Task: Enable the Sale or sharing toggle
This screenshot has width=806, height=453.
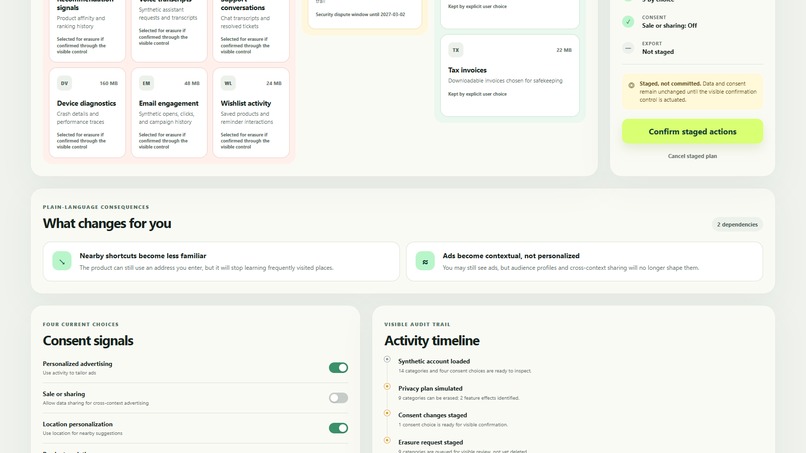Action: coord(338,398)
